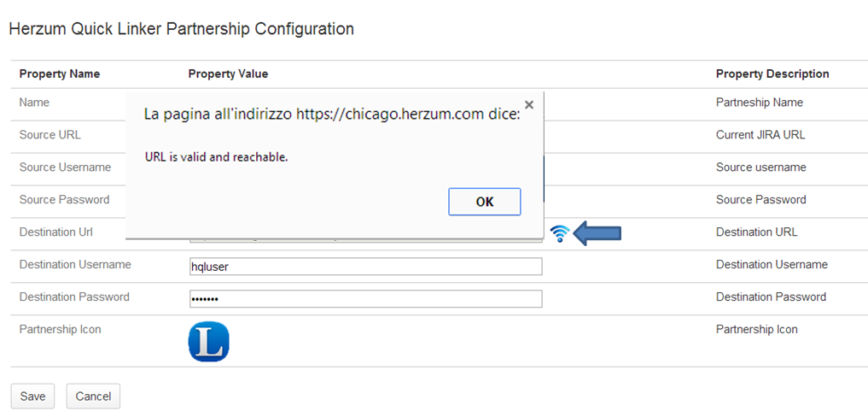Viewport: 868px width, 417px height.
Task: Click the Partnership Icon property label
Action: (x=60, y=330)
